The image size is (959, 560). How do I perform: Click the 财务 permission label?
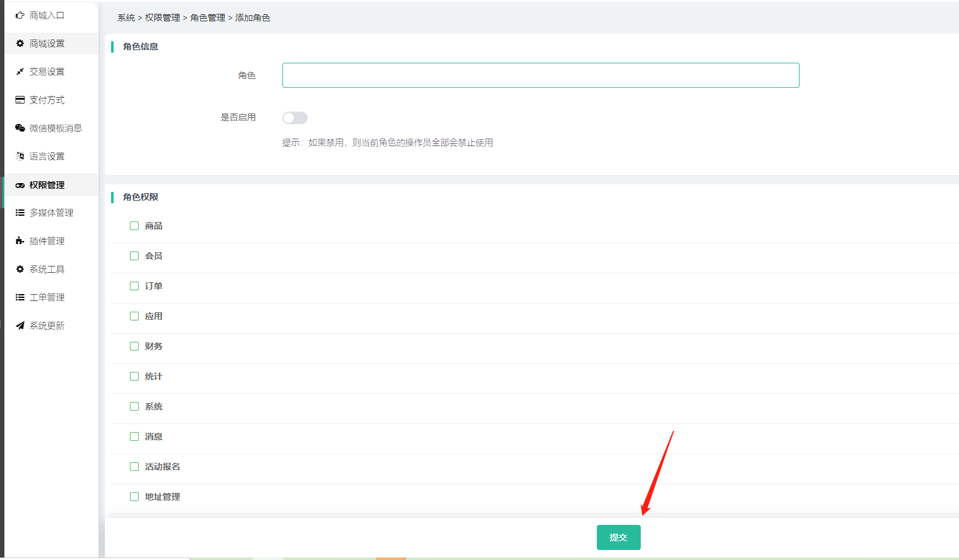pos(154,346)
